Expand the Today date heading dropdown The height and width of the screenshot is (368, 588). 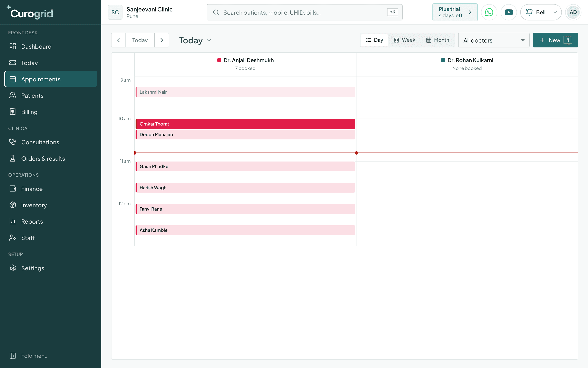pos(195,40)
